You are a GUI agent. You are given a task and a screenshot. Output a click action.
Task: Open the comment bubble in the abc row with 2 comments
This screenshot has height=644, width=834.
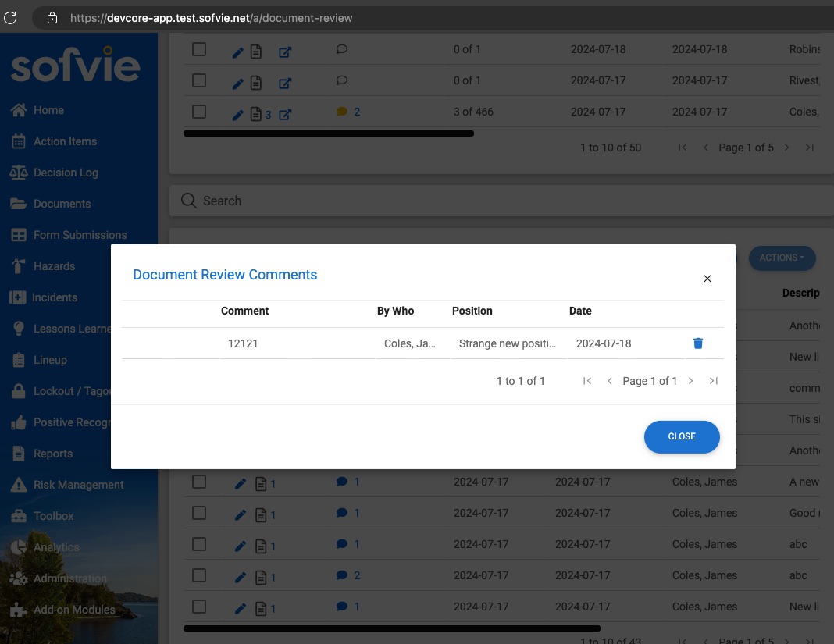342,575
